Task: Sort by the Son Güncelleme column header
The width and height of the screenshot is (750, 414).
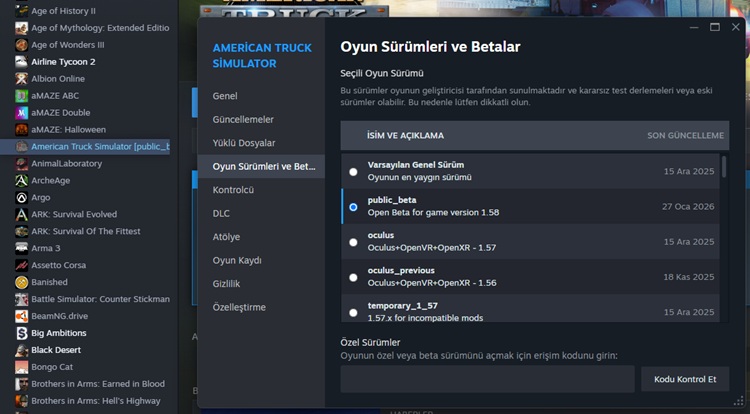Action: click(x=685, y=135)
